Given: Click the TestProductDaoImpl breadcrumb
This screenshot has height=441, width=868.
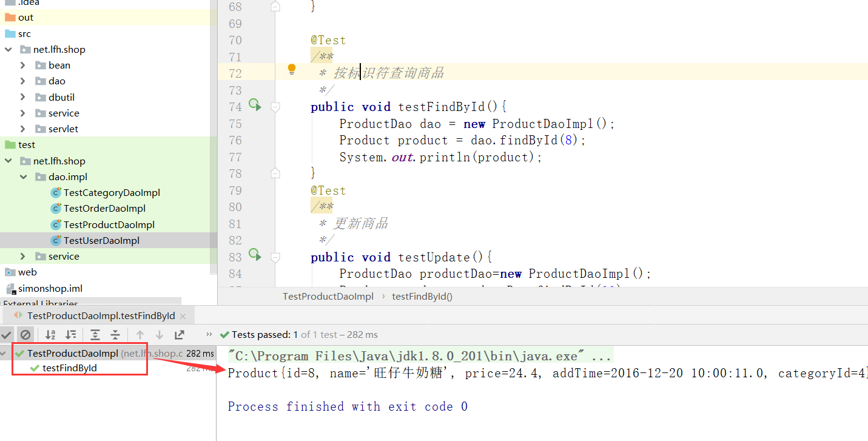Looking at the screenshot, I should point(328,296).
